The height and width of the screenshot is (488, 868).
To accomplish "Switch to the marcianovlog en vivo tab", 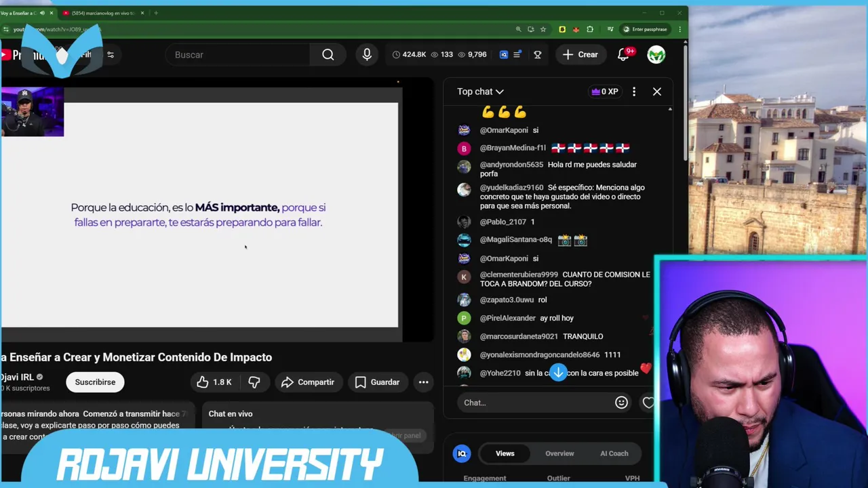I will (x=102, y=13).
